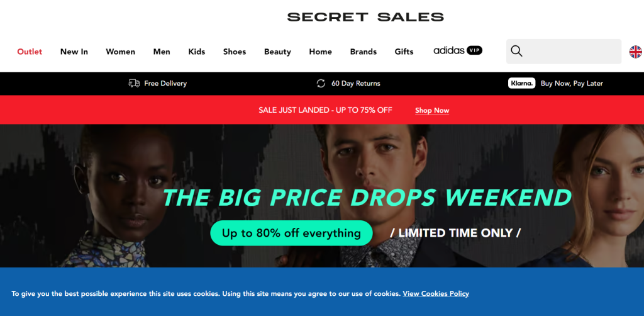Browse the Men category
This screenshot has height=316, width=644.
click(162, 52)
